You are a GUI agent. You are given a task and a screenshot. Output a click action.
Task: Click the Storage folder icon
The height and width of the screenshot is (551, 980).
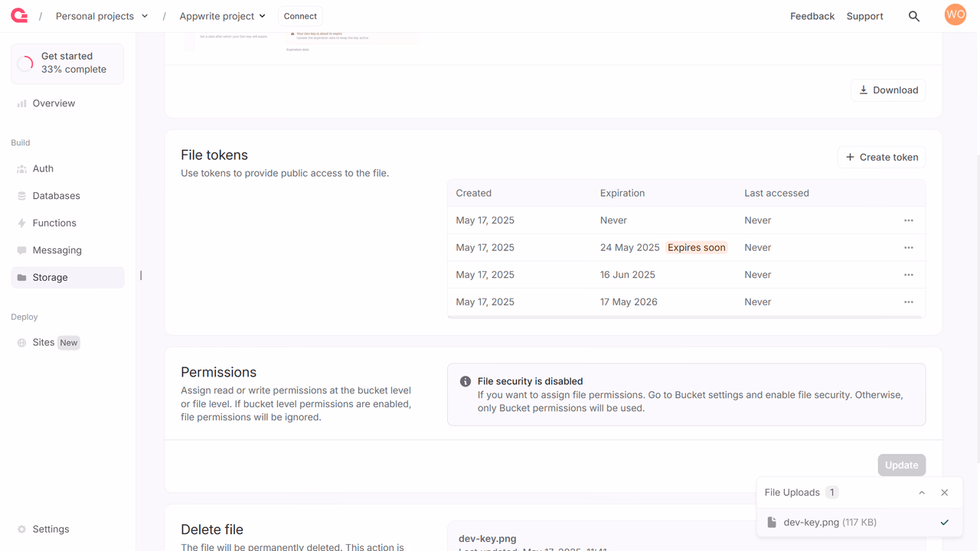pos(21,278)
